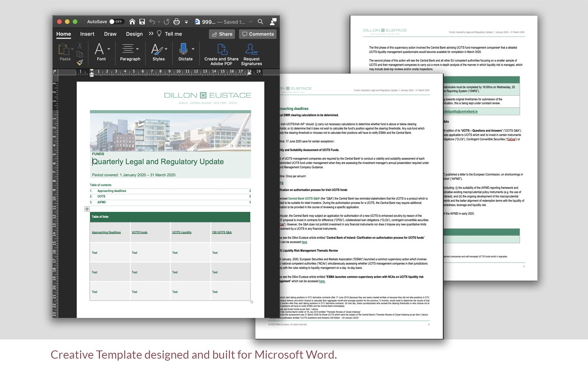The height and width of the screenshot is (370, 588).
Task: Open the Undo history dropdown arrow
Action: 159,22
